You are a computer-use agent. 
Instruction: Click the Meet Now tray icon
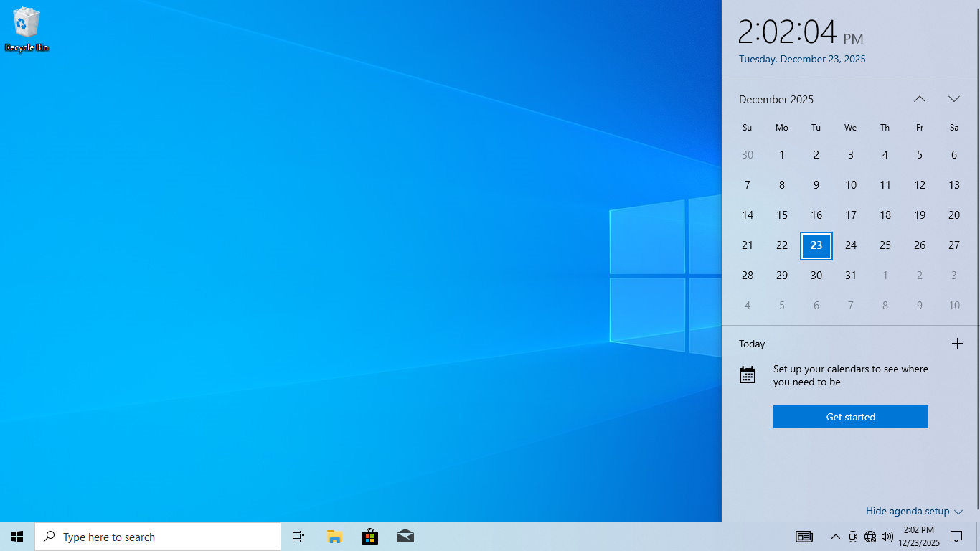point(853,537)
